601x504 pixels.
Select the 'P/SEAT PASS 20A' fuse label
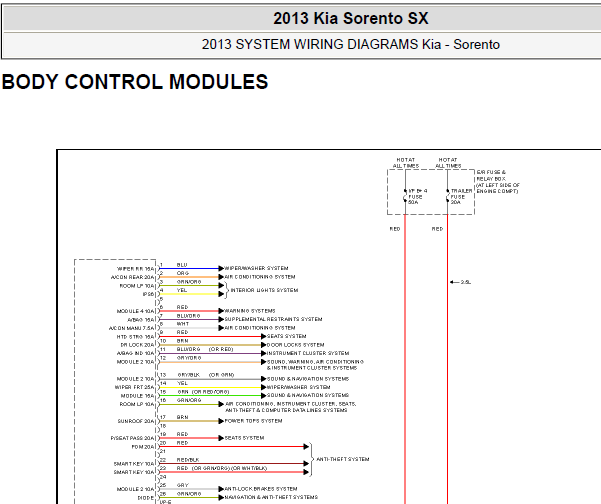point(132,438)
